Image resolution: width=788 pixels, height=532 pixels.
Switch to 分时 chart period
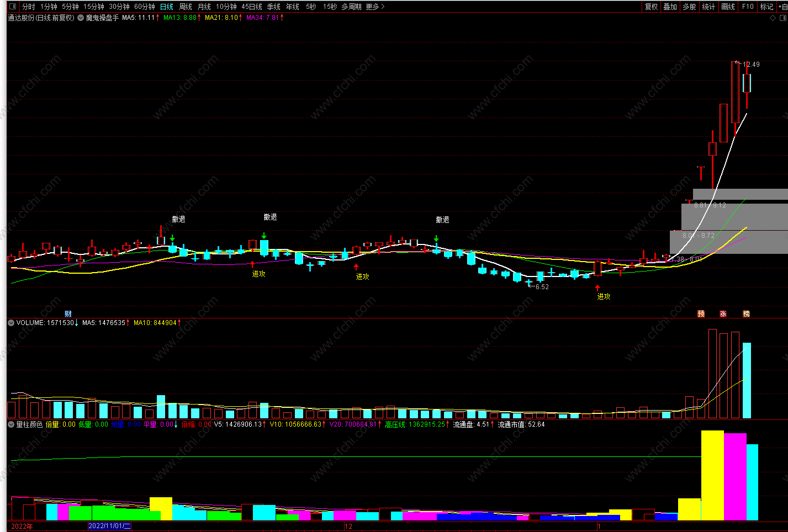click(28, 7)
